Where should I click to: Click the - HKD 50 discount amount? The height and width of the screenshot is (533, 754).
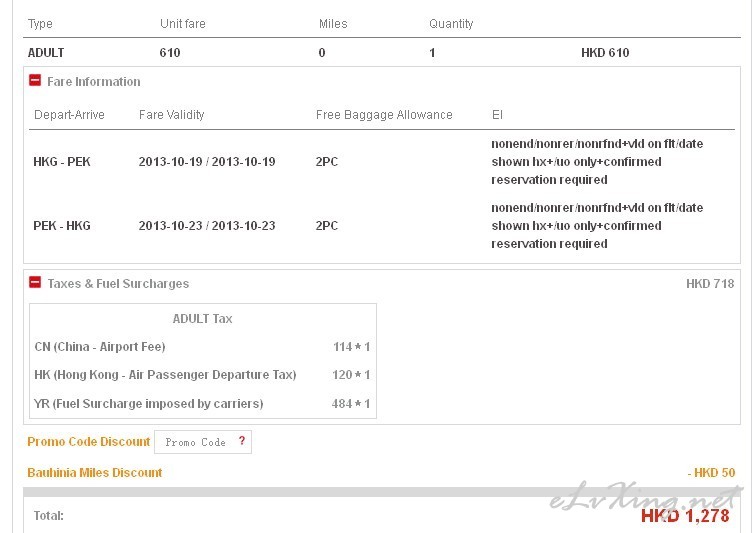(x=711, y=472)
